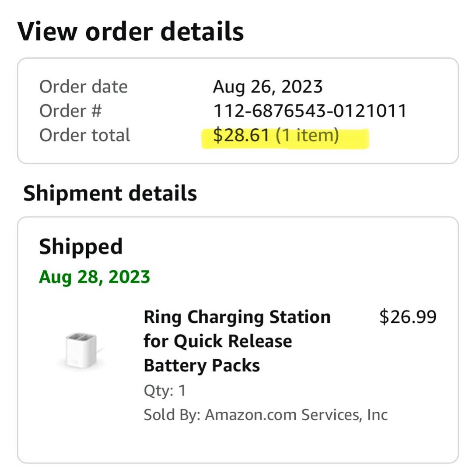
Task: Click the Shipment details heading
Action: tap(110, 193)
